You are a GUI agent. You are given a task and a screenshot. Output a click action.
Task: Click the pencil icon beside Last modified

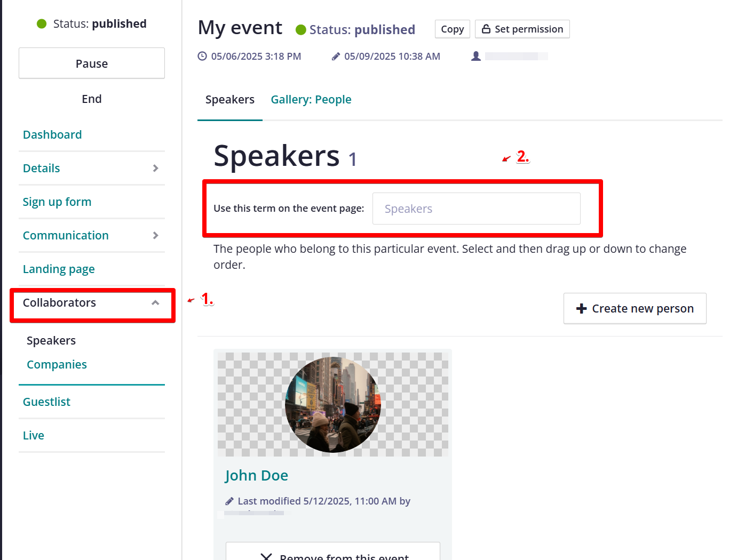pyautogui.click(x=229, y=501)
